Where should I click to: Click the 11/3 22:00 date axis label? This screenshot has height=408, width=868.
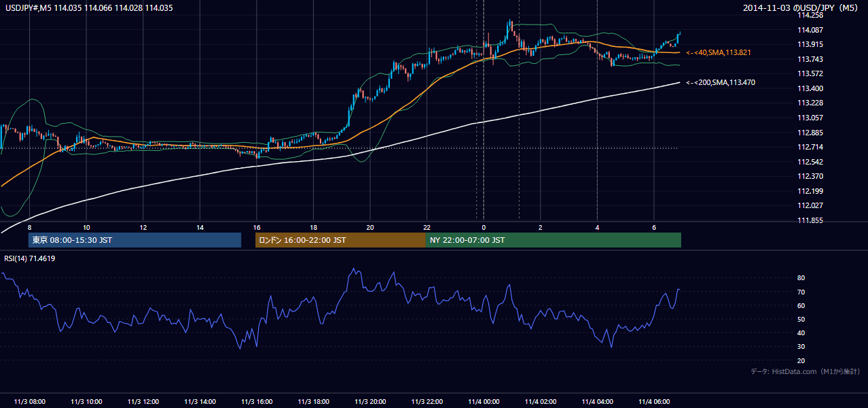click(427, 401)
